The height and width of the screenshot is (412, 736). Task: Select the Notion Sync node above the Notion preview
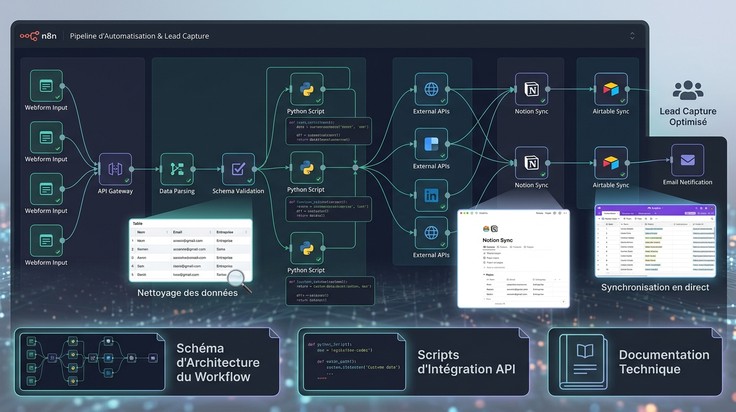(531, 163)
